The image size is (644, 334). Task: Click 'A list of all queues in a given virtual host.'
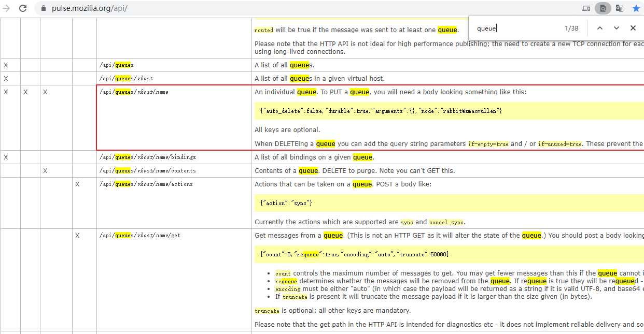pyautogui.click(x=319, y=79)
